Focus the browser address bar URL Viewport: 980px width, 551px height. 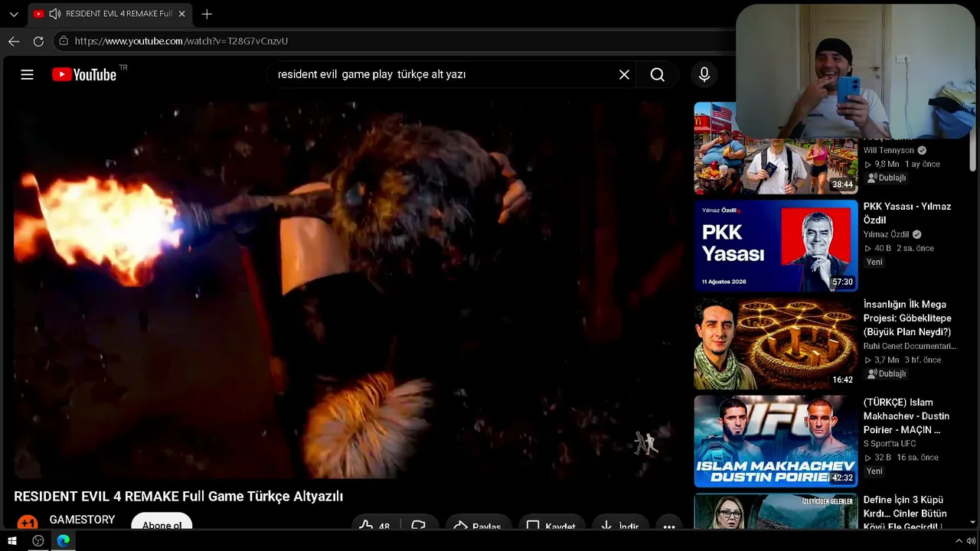tap(181, 41)
